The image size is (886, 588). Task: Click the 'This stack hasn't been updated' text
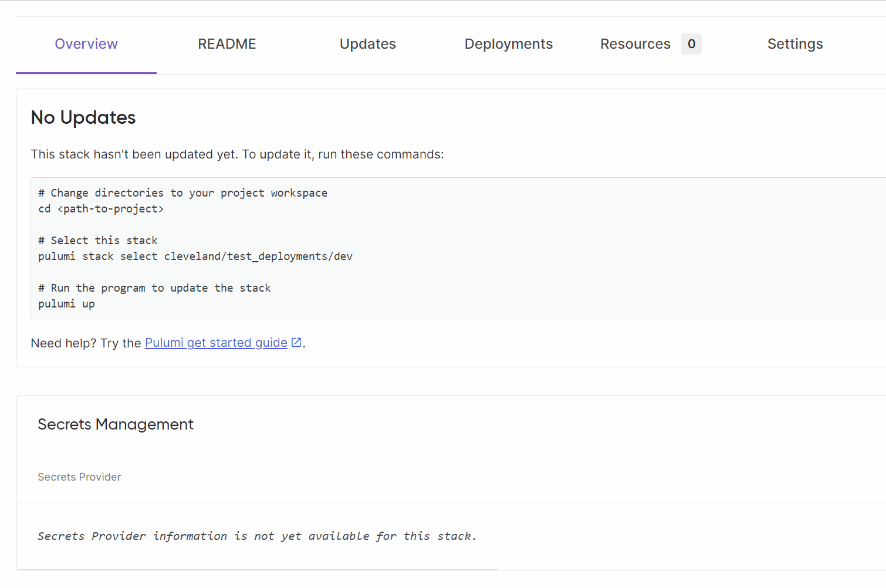click(x=237, y=154)
